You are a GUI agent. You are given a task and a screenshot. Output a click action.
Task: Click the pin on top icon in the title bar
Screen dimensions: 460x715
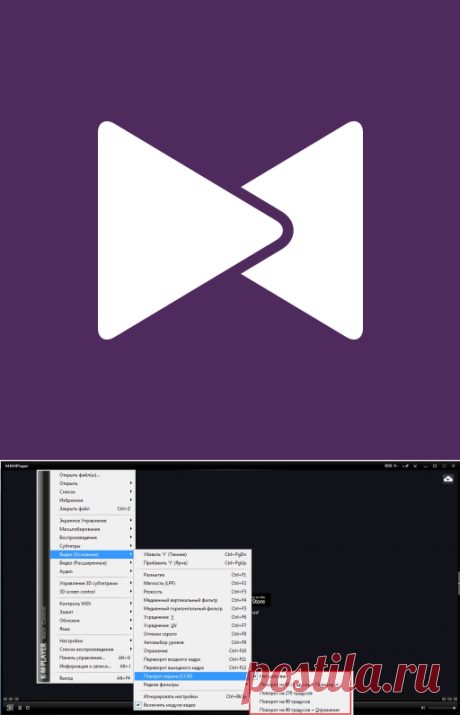[x=405, y=466]
